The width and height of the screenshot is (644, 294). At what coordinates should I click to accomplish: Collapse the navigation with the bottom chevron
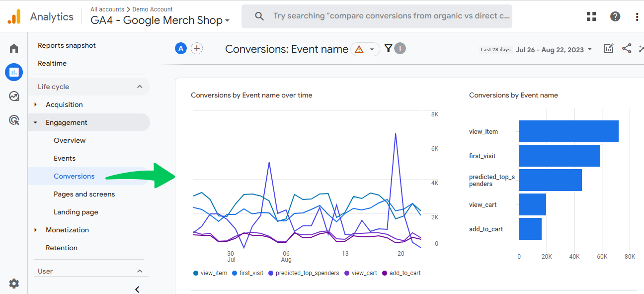tap(137, 290)
